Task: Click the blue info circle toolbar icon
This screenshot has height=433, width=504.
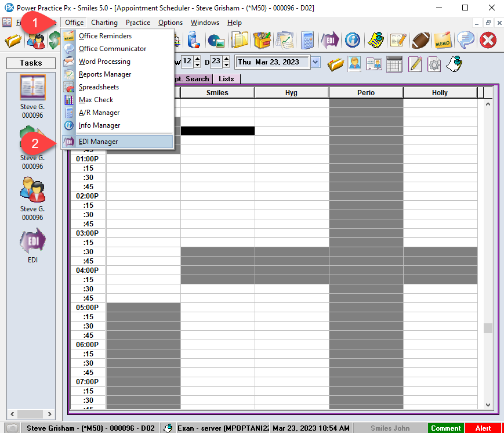Action: 353,40
